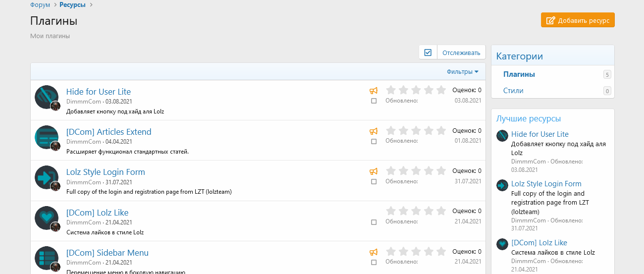This screenshot has height=274, width=644.
Task: Click megaphone icon on Hide for User Lite row
Action: [x=374, y=91]
